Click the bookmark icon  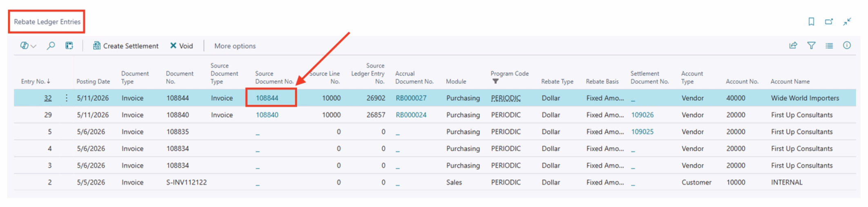point(811,22)
